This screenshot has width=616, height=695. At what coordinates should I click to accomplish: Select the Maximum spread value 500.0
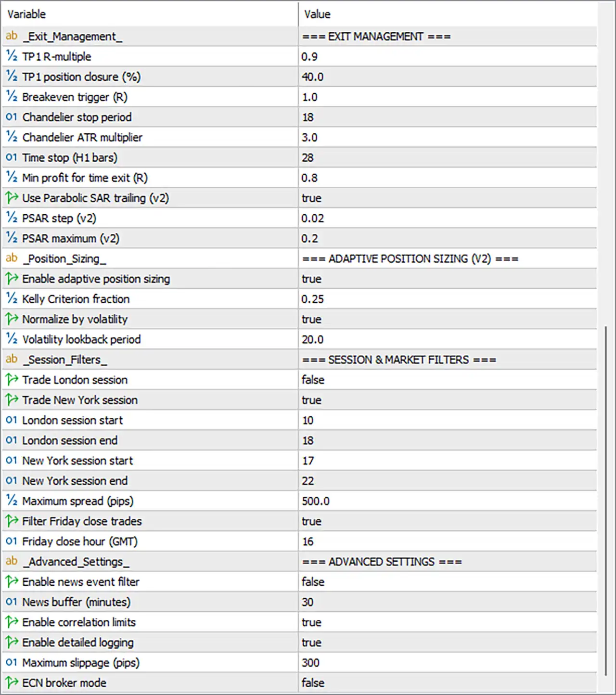(316, 502)
